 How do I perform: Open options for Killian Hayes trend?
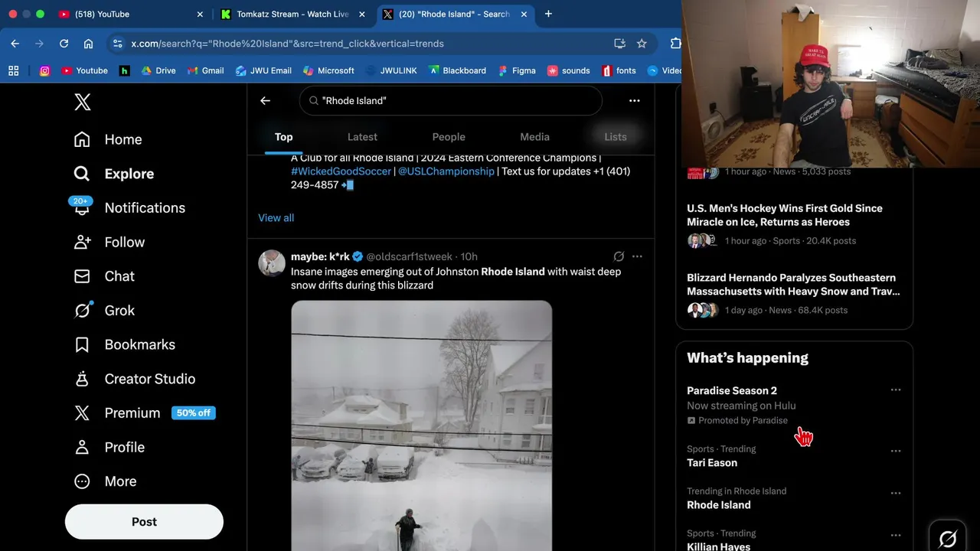896,536
